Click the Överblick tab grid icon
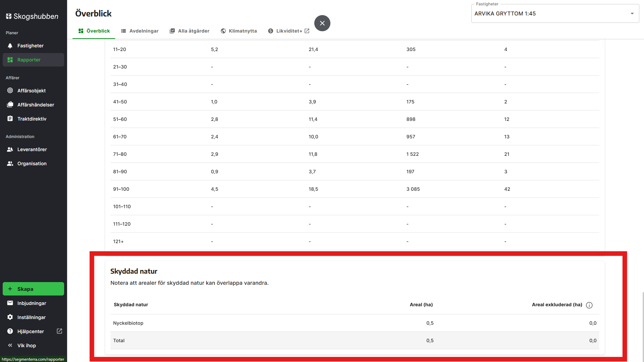The width and height of the screenshot is (644, 362). (x=81, y=31)
